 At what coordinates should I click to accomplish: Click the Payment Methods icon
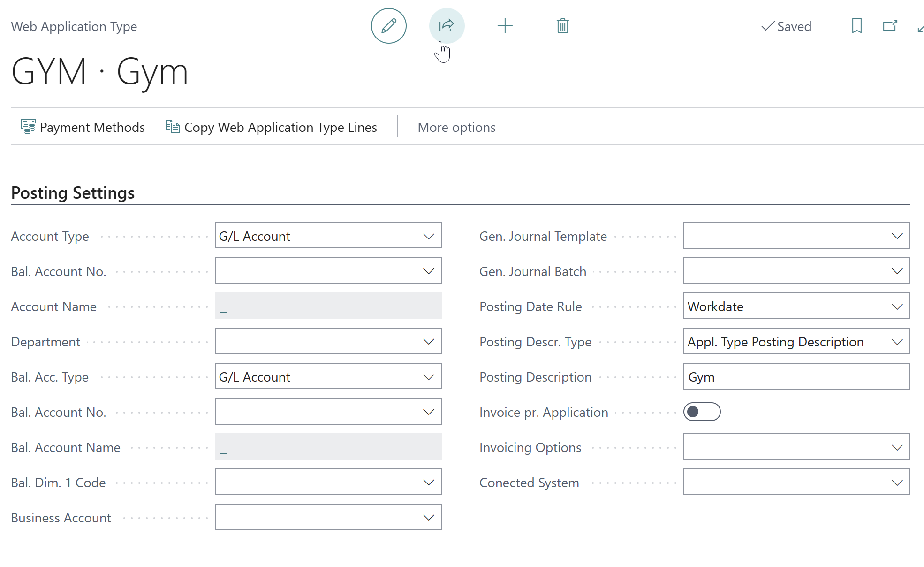[28, 127]
